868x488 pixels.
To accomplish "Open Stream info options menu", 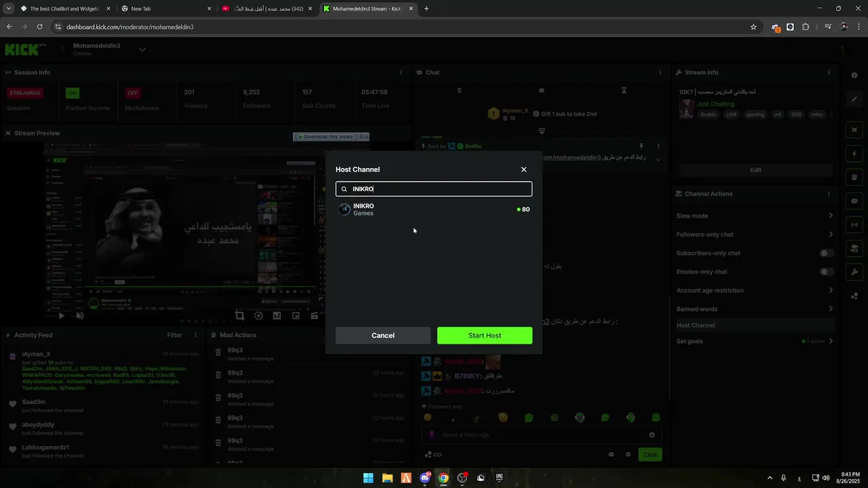I will pos(828,73).
